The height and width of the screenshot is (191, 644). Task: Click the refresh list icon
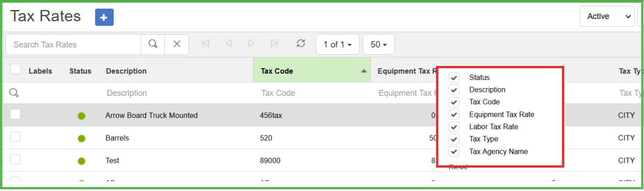point(301,44)
